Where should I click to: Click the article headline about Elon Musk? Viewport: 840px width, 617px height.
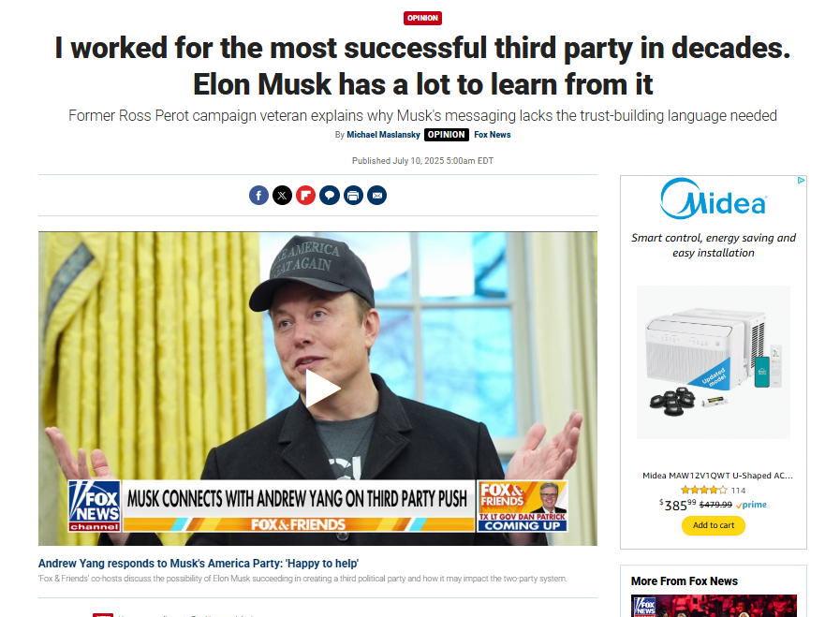point(422,66)
